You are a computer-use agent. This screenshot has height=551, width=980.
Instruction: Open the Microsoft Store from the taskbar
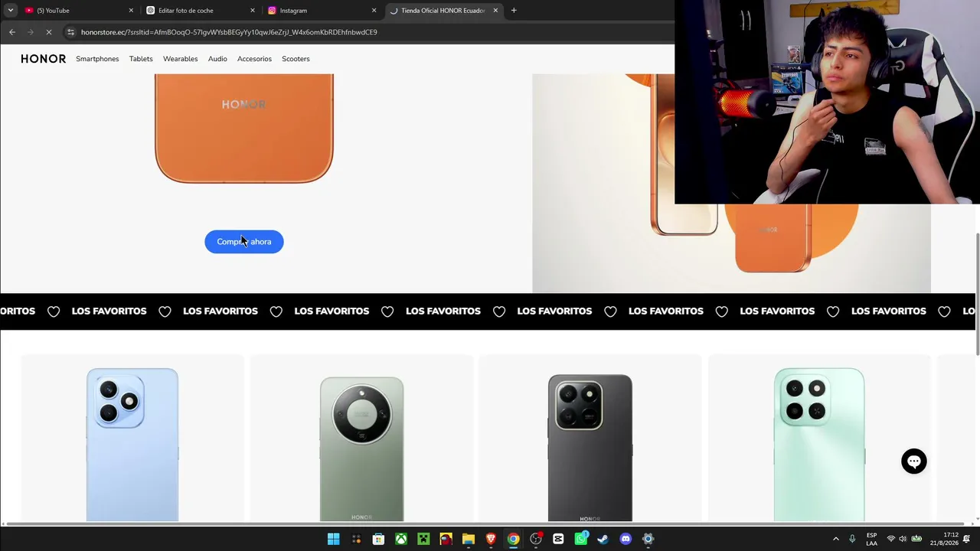point(378,539)
